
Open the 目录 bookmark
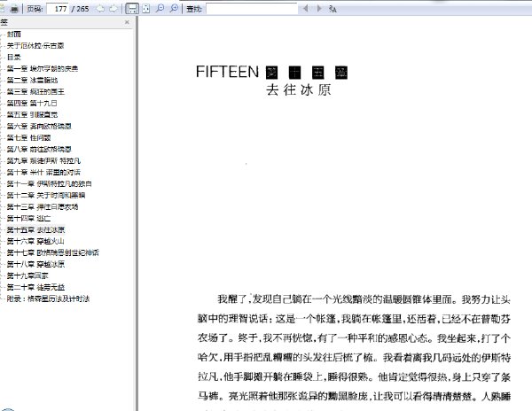click(x=14, y=58)
